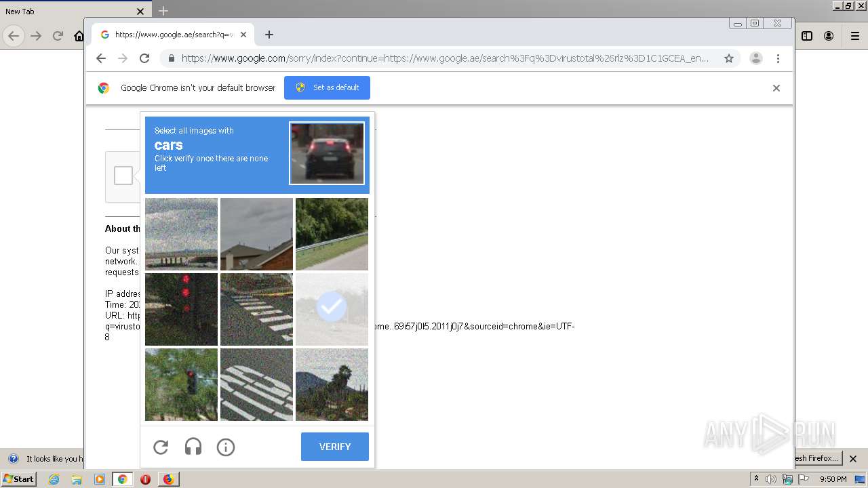Select the palm tree hillside tile
Screen dimensions: 868x488
pos(332,384)
